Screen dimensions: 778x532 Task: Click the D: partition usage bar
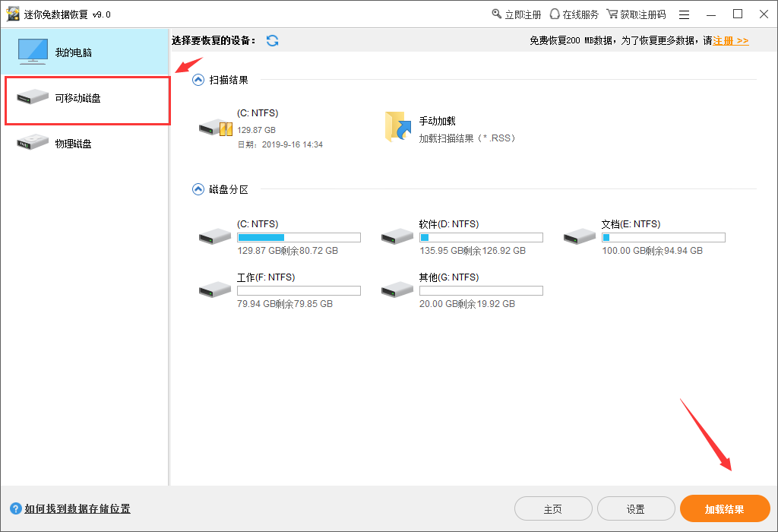(481, 238)
